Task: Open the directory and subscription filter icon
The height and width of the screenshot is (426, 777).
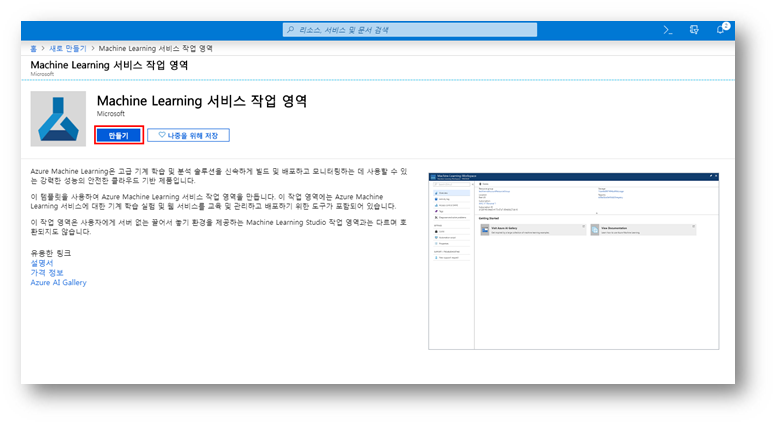Action: pyautogui.click(x=694, y=30)
